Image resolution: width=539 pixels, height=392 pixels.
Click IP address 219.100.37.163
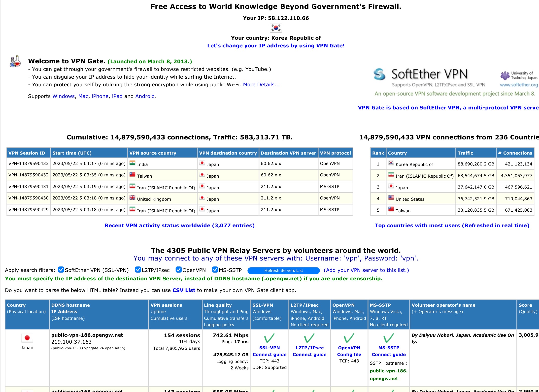[x=71, y=342]
